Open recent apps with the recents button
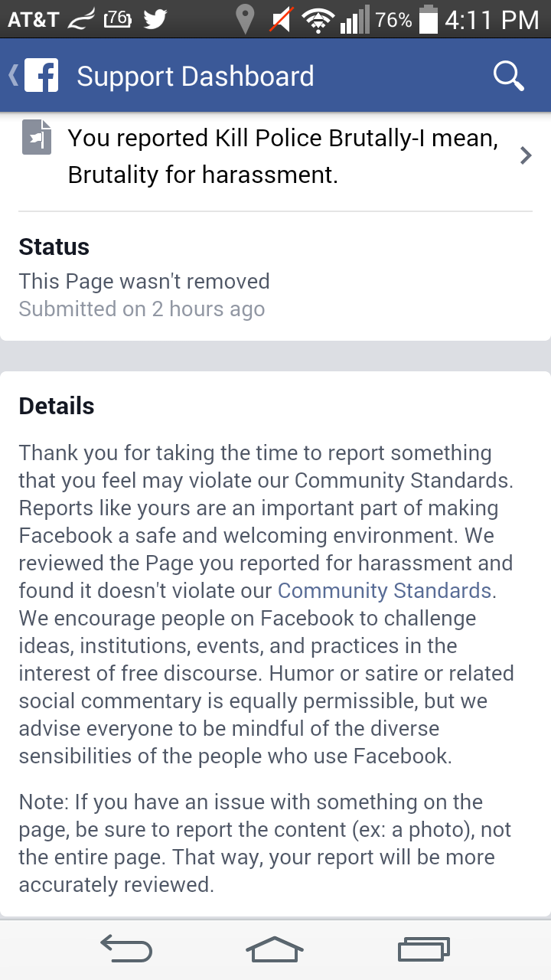The width and height of the screenshot is (551, 980). [423, 949]
